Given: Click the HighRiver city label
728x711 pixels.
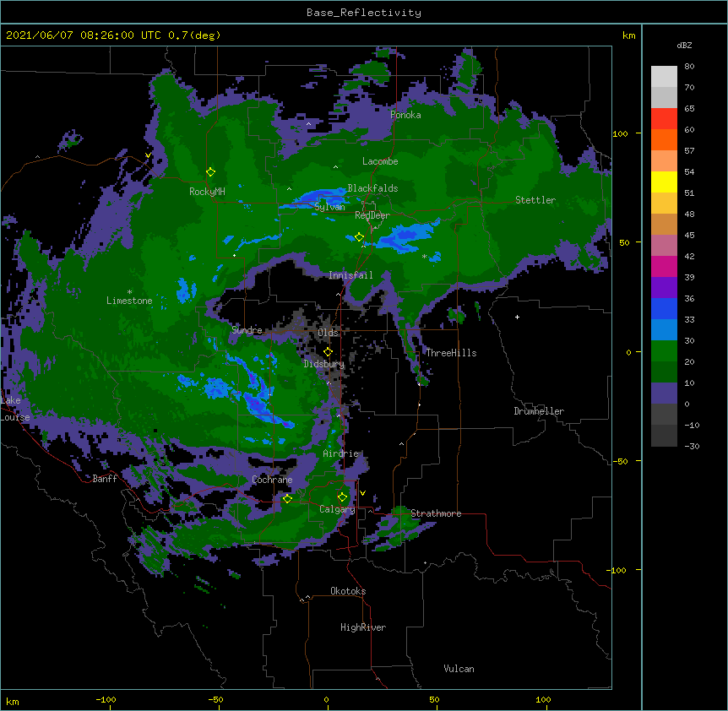Looking at the screenshot, I should (363, 627).
